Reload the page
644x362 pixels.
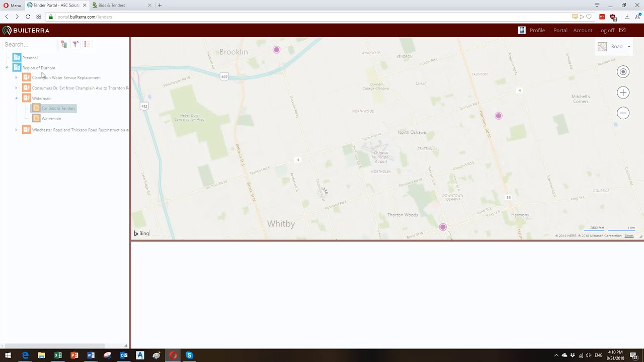click(28, 17)
